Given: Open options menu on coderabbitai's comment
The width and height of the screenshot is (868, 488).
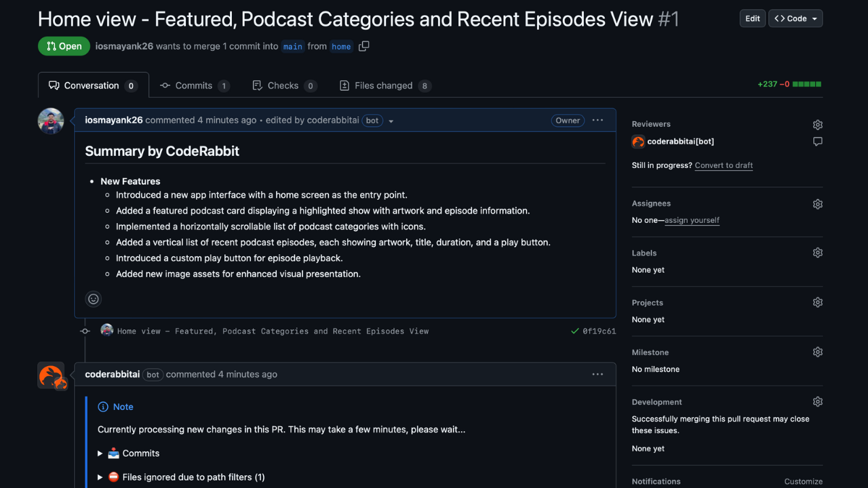Looking at the screenshot, I should [597, 374].
